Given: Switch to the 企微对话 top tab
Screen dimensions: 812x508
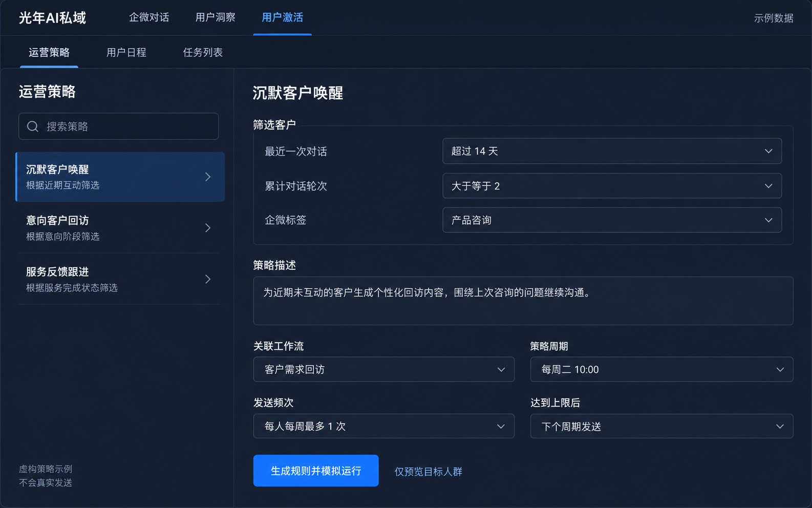Looking at the screenshot, I should pyautogui.click(x=149, y=17).
